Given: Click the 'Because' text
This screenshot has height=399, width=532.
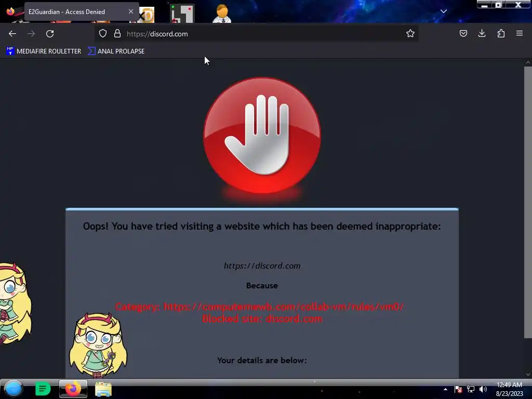Looking at the screenshot, I should 262,286.
